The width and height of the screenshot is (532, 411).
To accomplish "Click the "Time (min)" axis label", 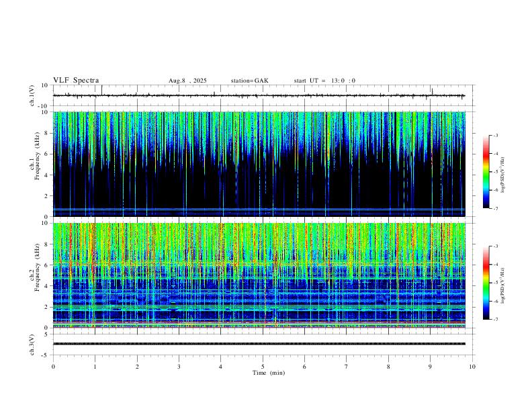I will click(x=269, y=373).
